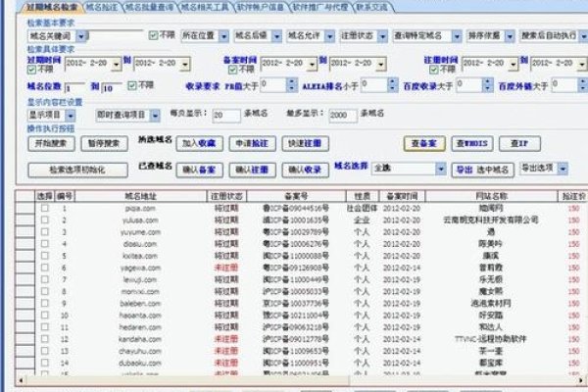
Task: Tick the selection checkbox for row 1
Action: coord(45,208)
